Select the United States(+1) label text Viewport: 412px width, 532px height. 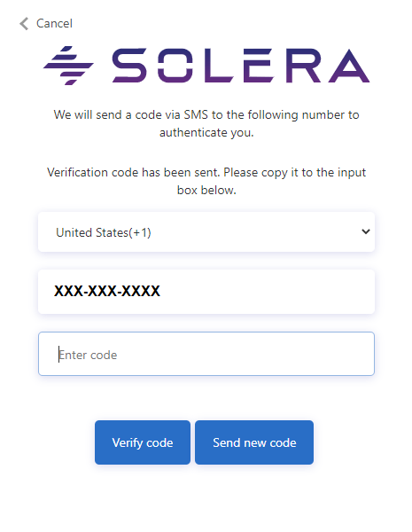point(104,232)
